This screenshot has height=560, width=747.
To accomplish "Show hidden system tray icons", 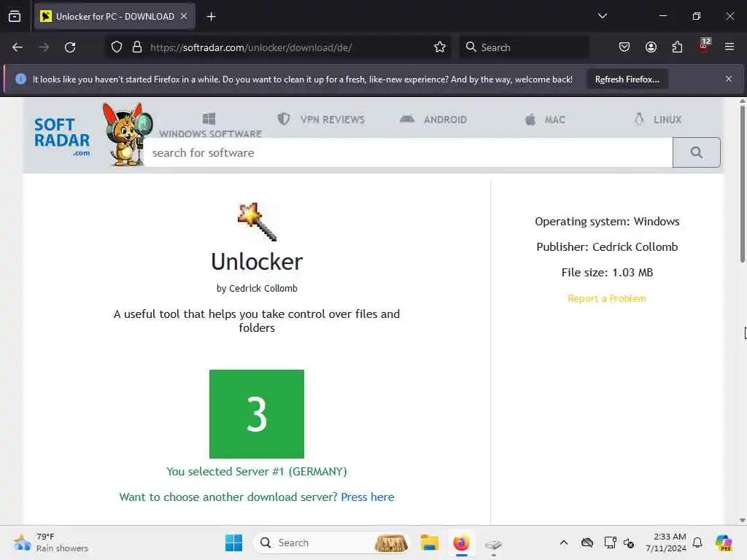I will pos(564,542).
